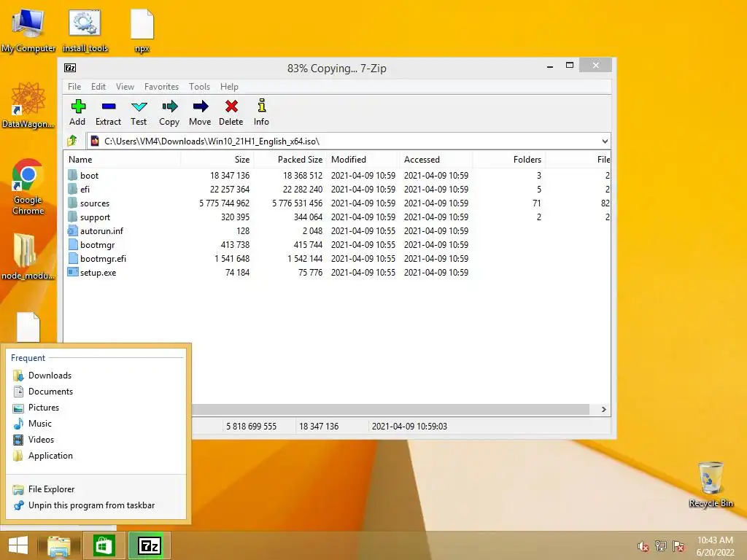Open the Favorites menu
Image resolution: width=747 pixels, height=560 pixels.
click(161, 87)
